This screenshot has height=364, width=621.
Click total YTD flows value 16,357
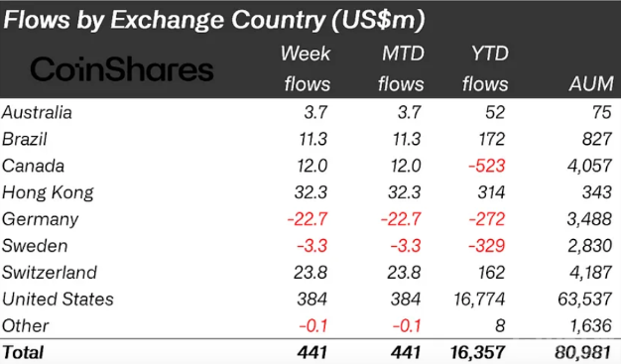(477, 352)
